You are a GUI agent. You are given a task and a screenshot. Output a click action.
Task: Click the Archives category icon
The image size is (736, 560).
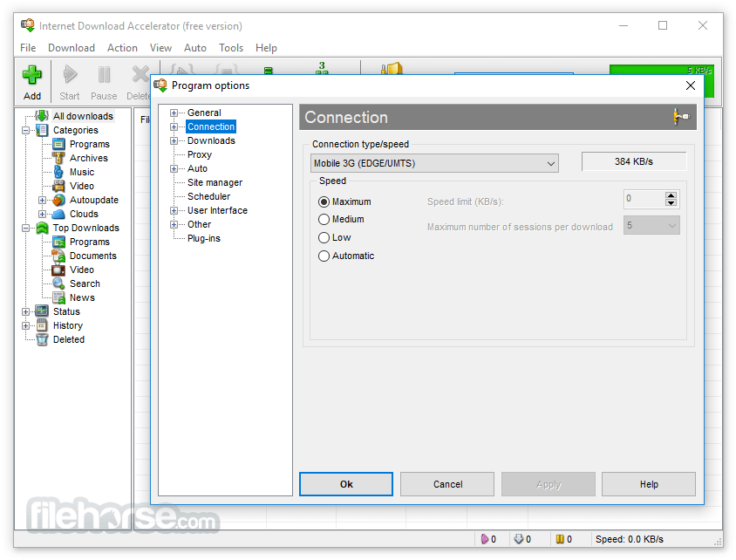58,158
